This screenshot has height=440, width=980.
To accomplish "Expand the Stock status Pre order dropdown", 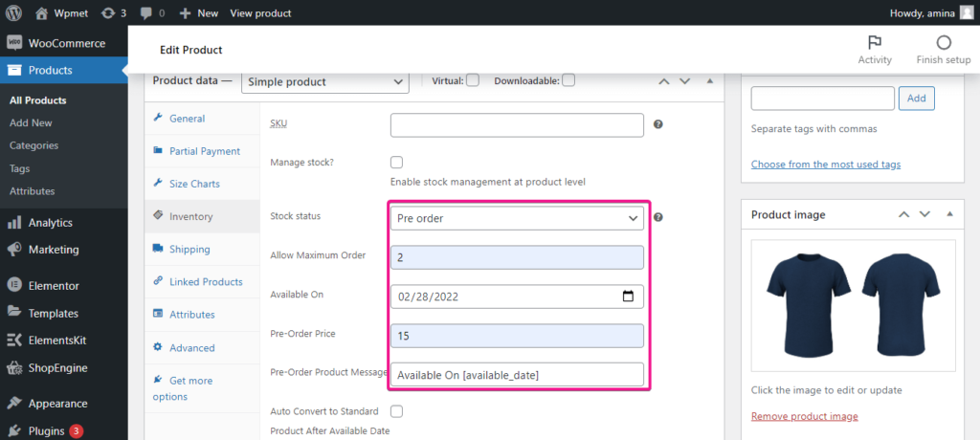I will click(x=517, y=218).
